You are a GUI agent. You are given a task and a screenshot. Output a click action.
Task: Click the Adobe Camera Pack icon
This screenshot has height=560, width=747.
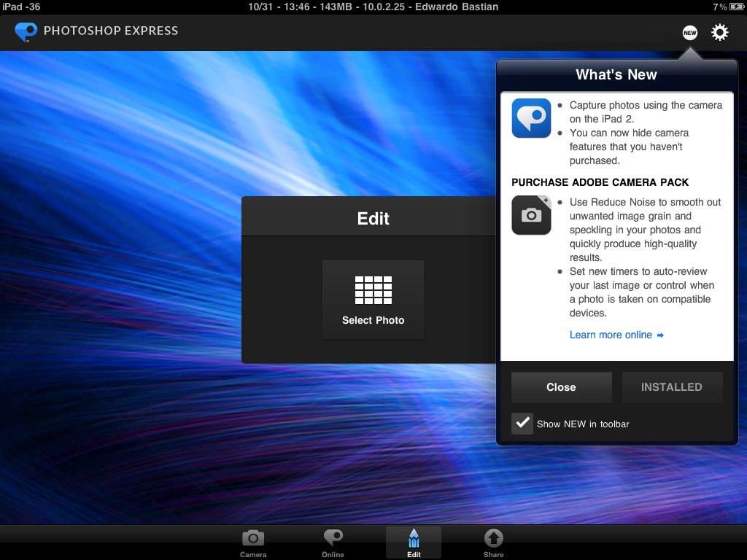(x=531, y=215)
